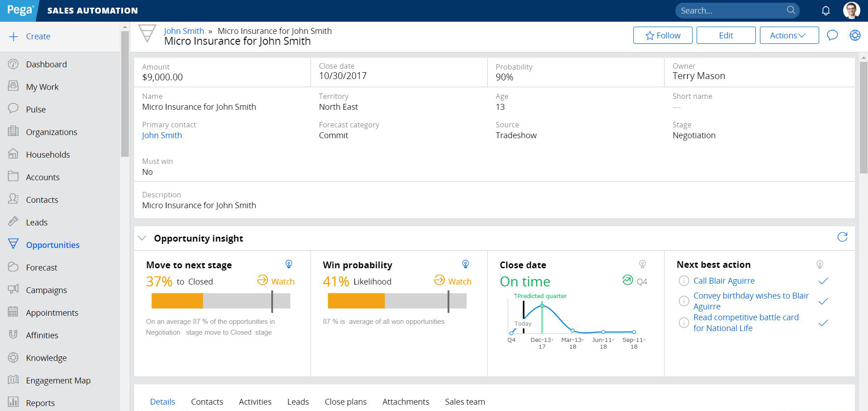This screenshot has height=411, width=868.
Task: Open John Smith primary contact link
Action: click(x=162, y=135)
